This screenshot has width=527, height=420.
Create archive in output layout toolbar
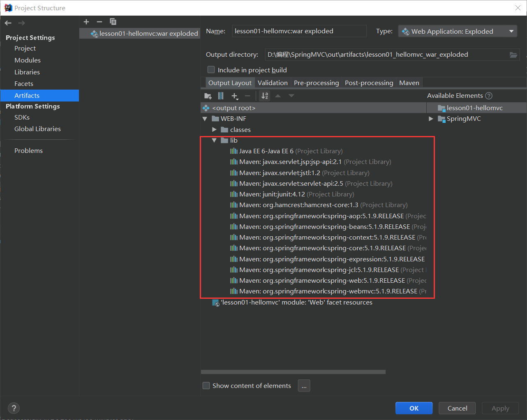tap(221, 96)
